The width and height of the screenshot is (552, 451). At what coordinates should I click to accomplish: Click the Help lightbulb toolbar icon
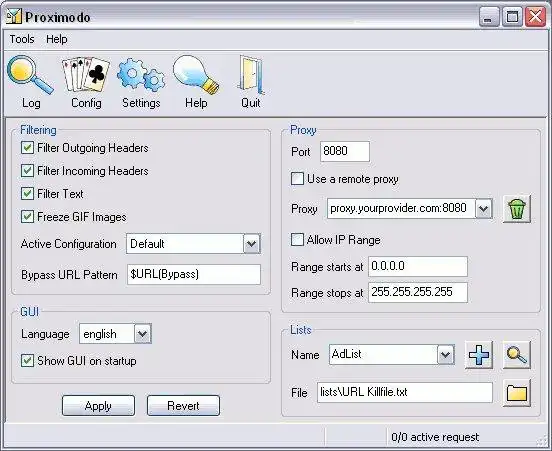pos(196,75)
